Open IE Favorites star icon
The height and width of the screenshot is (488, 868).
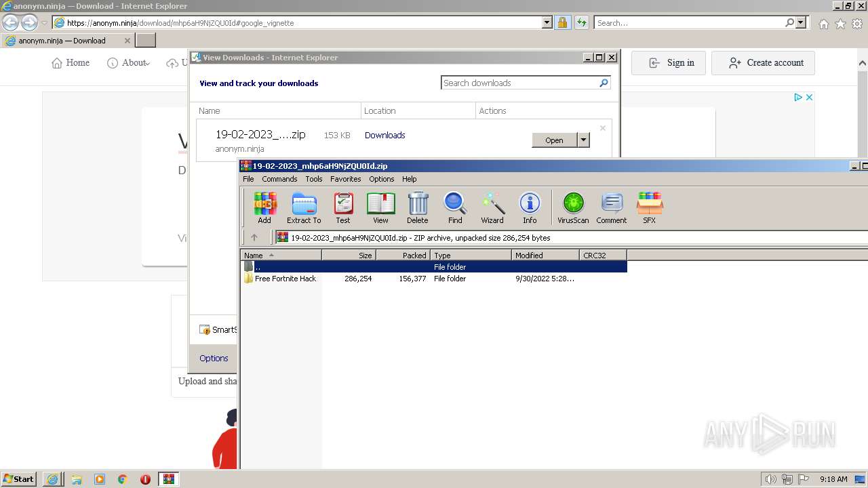[840, 24]
